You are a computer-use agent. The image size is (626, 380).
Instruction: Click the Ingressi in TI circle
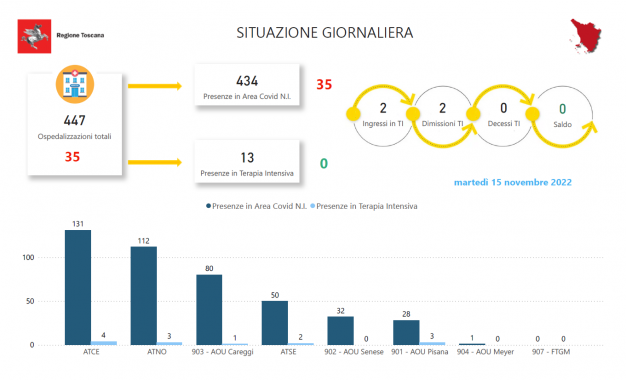[383, 116]
